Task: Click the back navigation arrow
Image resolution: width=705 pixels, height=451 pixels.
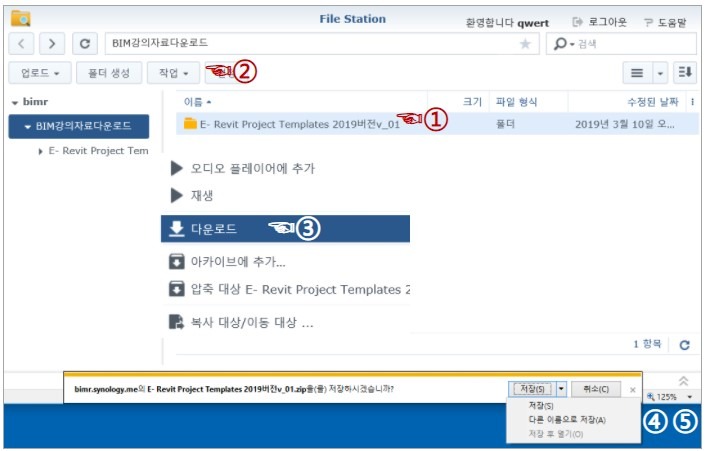Action: pyautogui.click(x=23, y=44)
